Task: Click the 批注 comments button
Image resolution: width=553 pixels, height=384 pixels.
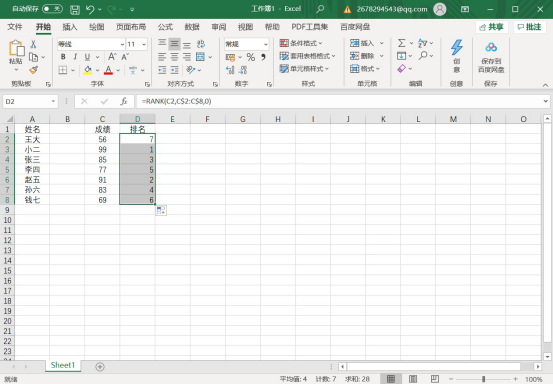Action: (x=529, y=27)
